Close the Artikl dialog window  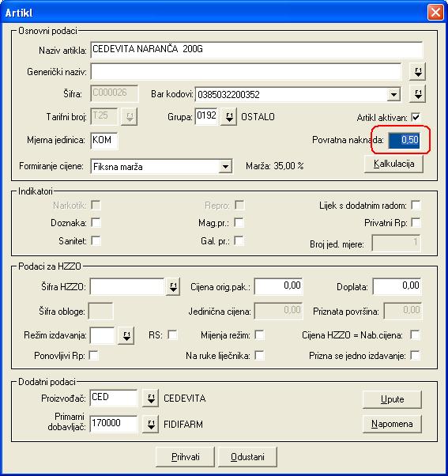435,13
